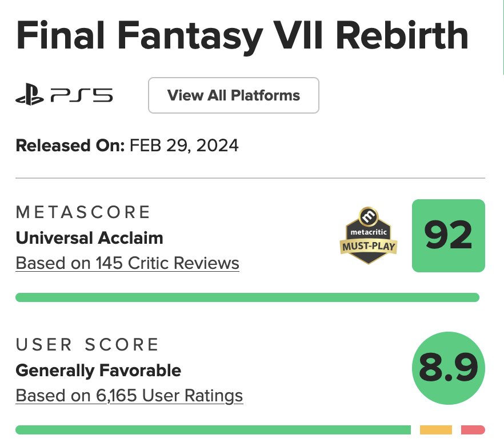Click the green Metascore distribution bar

click(x=247, y=297)
